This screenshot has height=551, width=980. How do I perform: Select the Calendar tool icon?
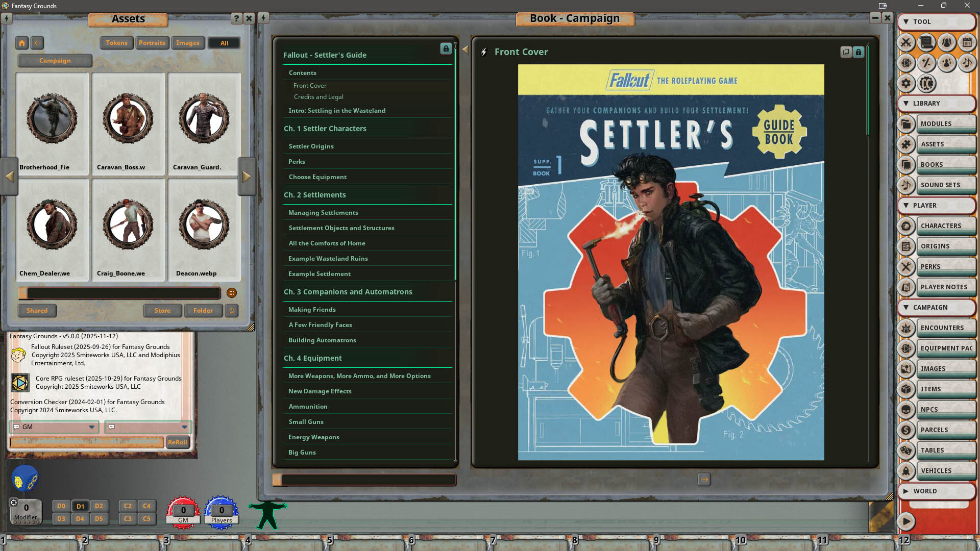click(x=967, y=43)
